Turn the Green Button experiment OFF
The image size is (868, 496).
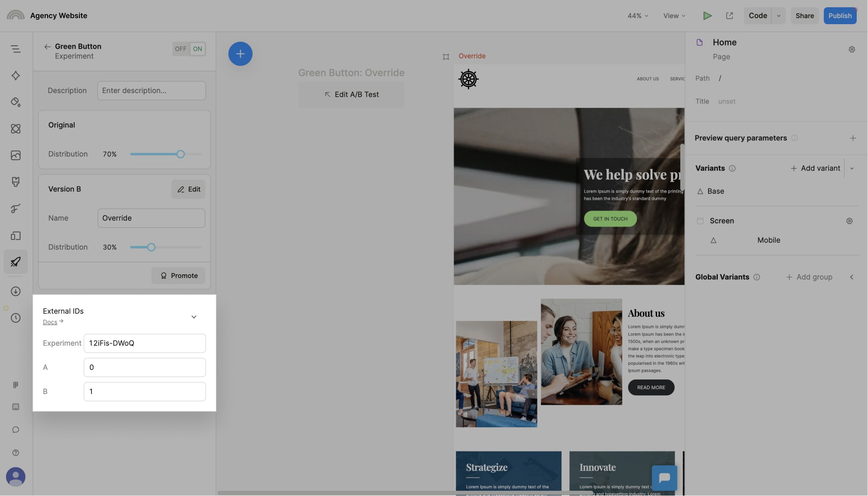pos(180,49)
